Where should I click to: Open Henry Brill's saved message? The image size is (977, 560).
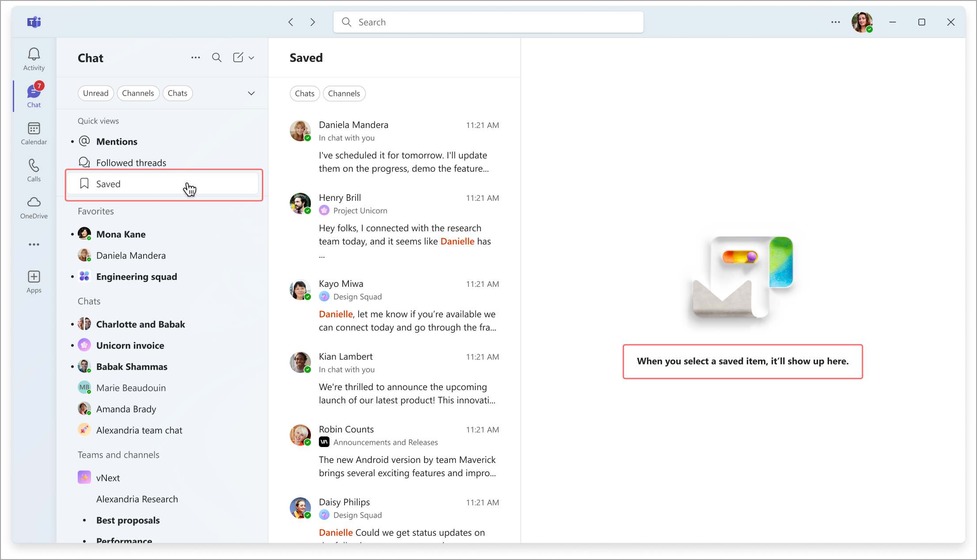[394, 227]
